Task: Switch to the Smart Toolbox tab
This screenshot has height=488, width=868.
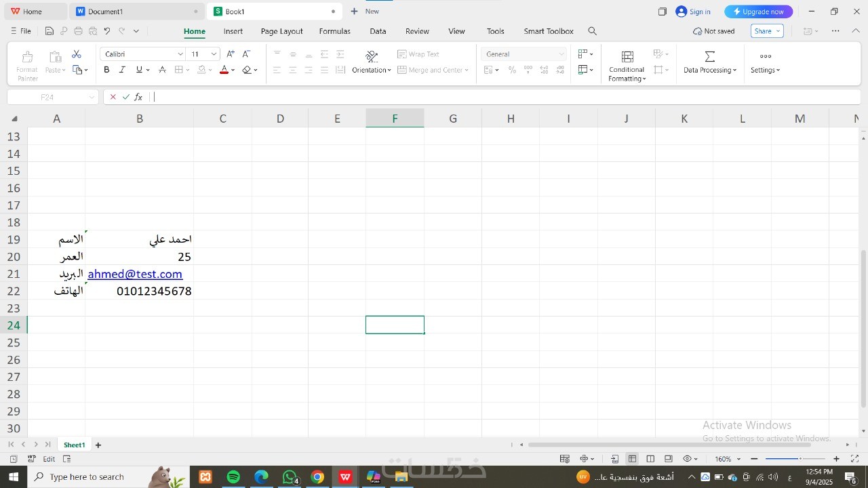Action: 549,31
